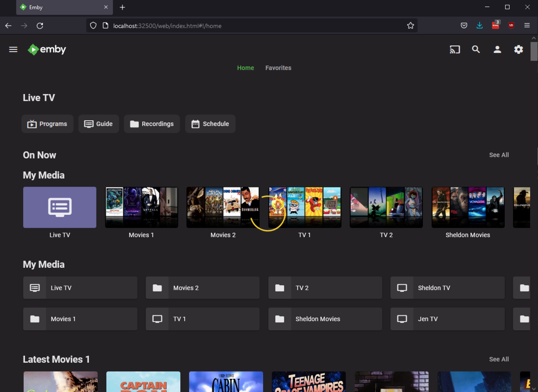See all On Now programs

[x=499, y=155]
